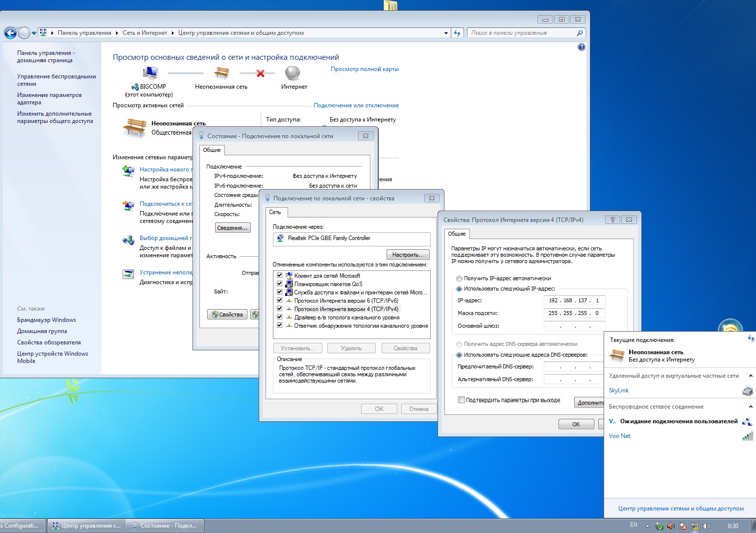Enable confirm parameters on exit checkbox

coord(461,400)
